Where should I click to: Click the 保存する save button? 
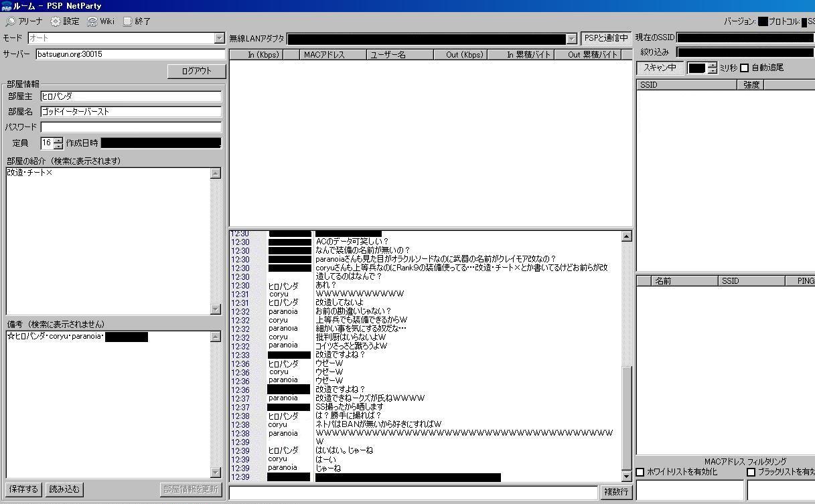tap(23, 489)
